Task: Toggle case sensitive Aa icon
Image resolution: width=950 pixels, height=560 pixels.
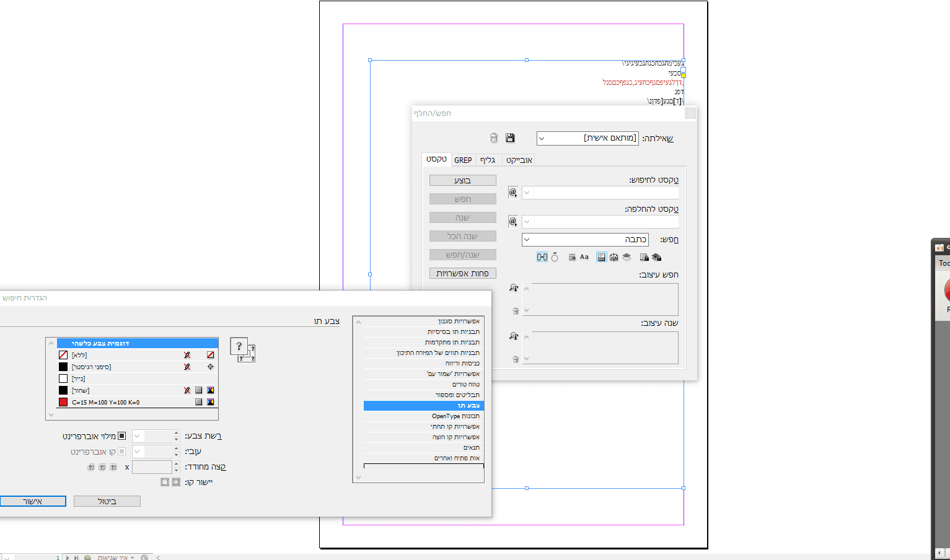Action: (x=584, y=257)
